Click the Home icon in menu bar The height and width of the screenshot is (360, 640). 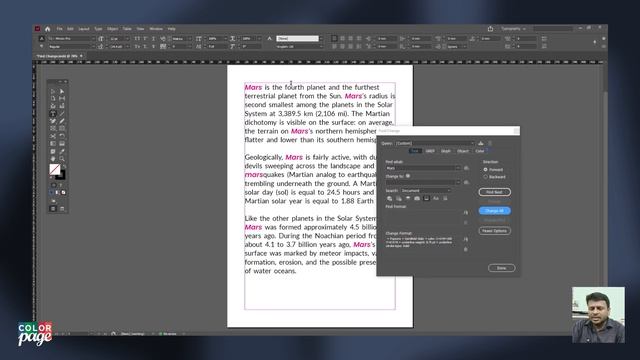[47, 29]
